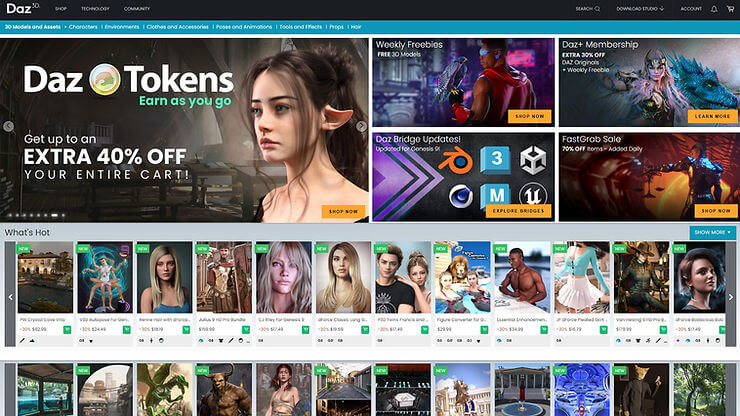
Task: Add Figure Converter product to cart
Action: [x=484, y=330]
